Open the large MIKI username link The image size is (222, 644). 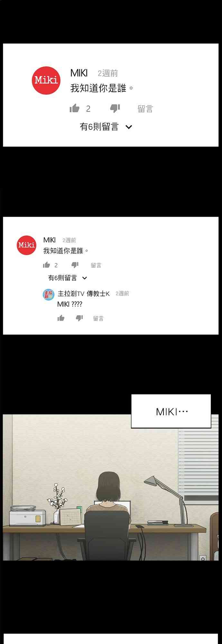(79, 73)
